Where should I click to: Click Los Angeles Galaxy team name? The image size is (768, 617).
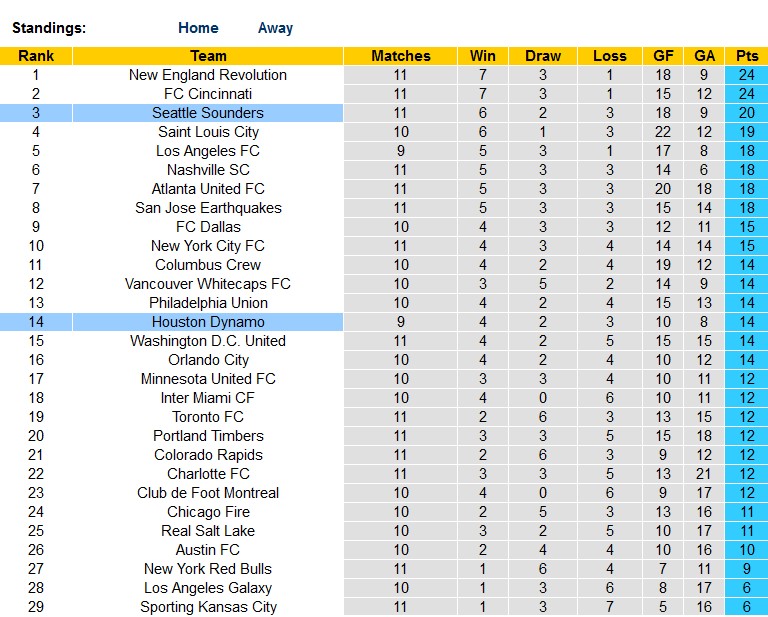point(208,588)
